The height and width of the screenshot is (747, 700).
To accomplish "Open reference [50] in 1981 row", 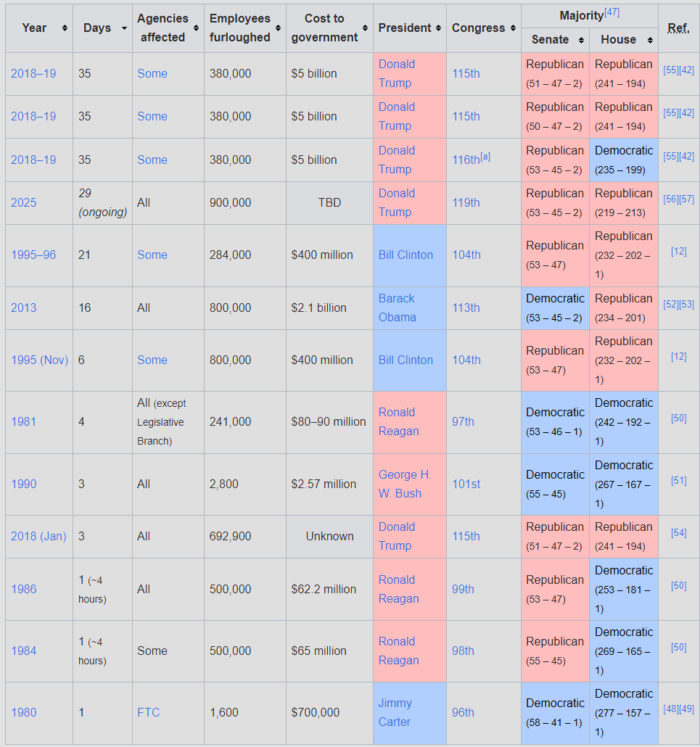I will click(x=678, y=418).
